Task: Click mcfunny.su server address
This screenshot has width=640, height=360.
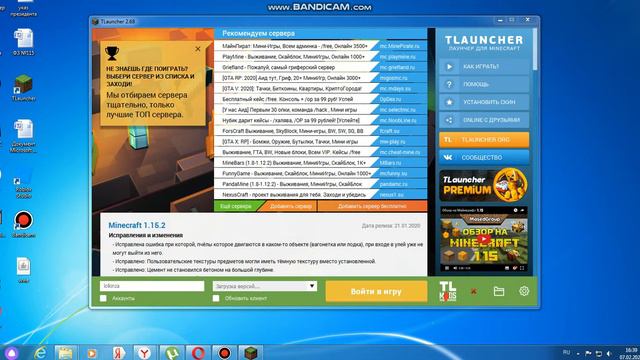Action: [393, 173]
